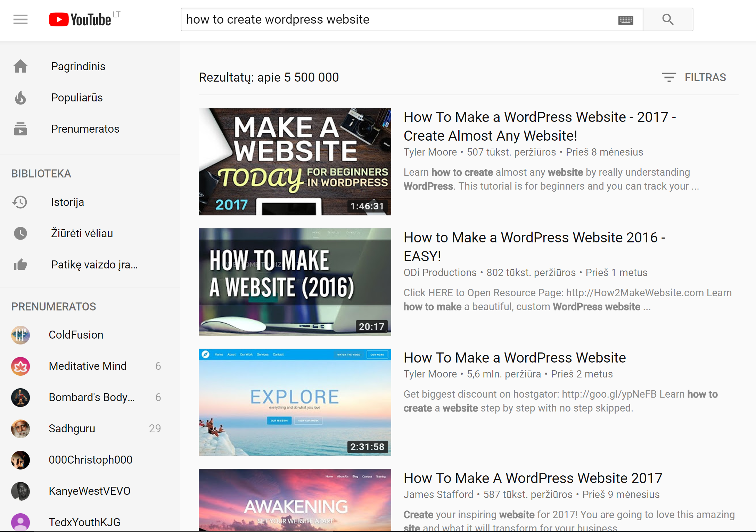The image size is (756, 532).
Task: Click the magnifier search button
Action: [668, 19]
